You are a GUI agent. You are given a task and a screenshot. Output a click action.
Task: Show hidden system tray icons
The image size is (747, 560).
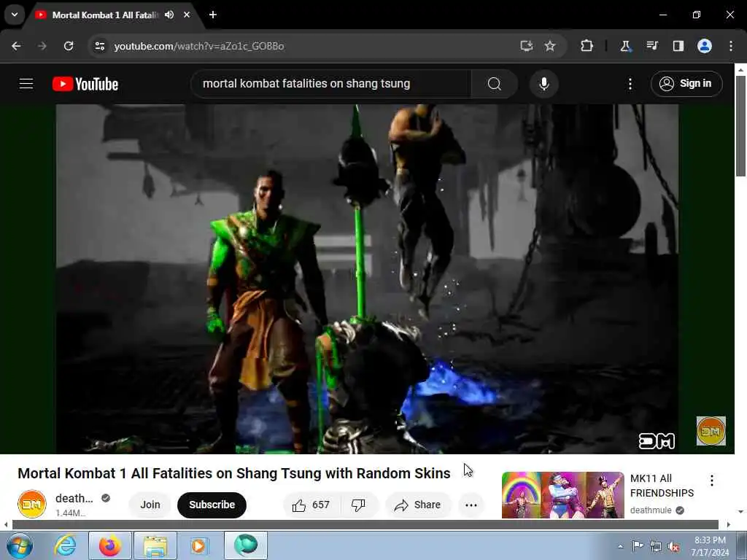tap(620, 546)
